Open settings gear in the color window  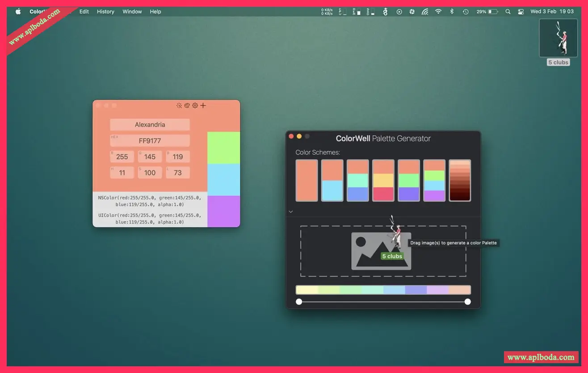pos(195,106)
